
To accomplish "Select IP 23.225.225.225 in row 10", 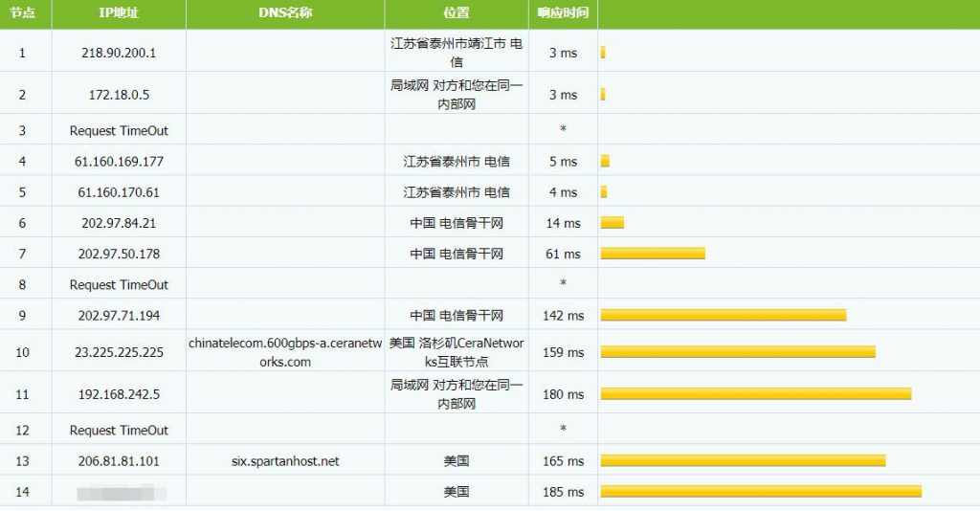I will click(x=119, y=352).
